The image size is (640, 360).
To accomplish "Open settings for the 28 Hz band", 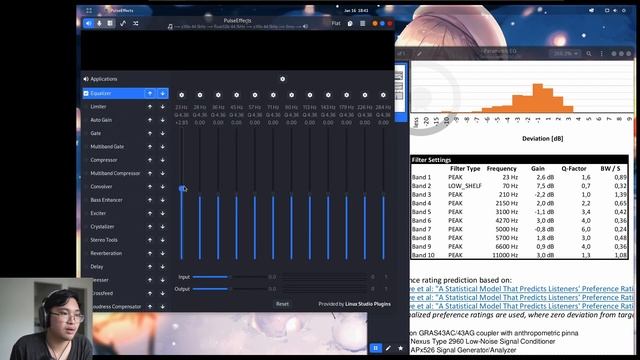I will coord(200,95).
